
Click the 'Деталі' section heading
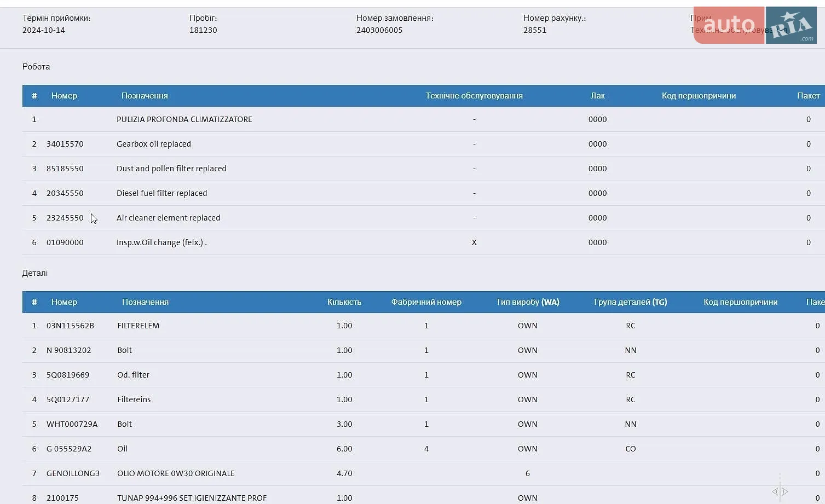point(35,273)
